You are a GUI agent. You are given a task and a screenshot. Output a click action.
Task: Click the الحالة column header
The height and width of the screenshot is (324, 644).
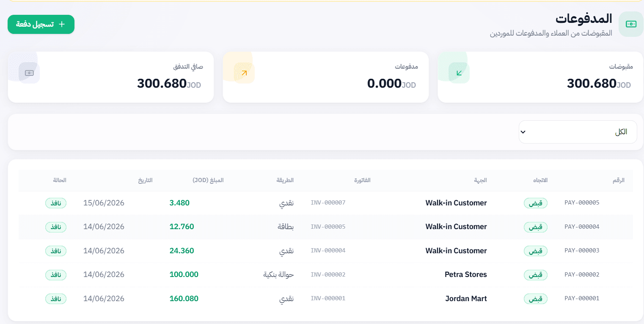click(x=60, y=180)
